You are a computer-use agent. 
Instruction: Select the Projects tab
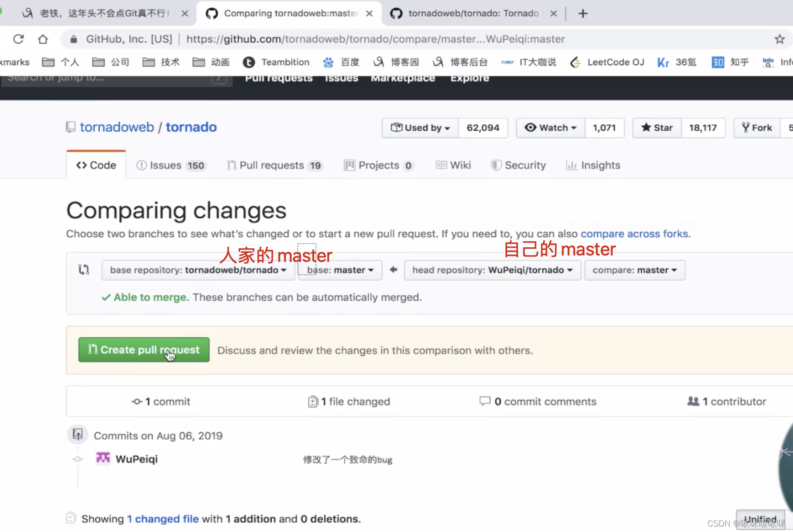[379, 165]
